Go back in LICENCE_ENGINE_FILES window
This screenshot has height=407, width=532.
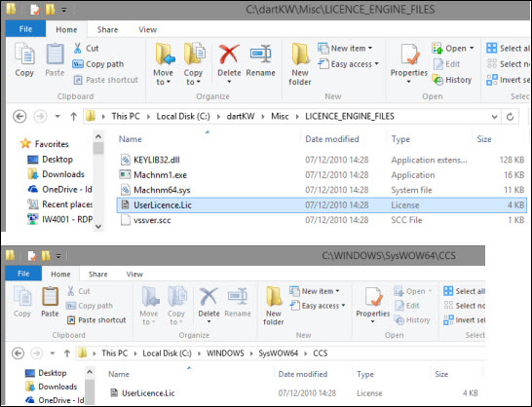point(19,117)
